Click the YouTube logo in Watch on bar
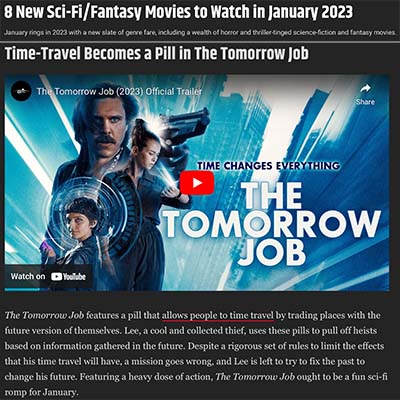 point(68,276)
